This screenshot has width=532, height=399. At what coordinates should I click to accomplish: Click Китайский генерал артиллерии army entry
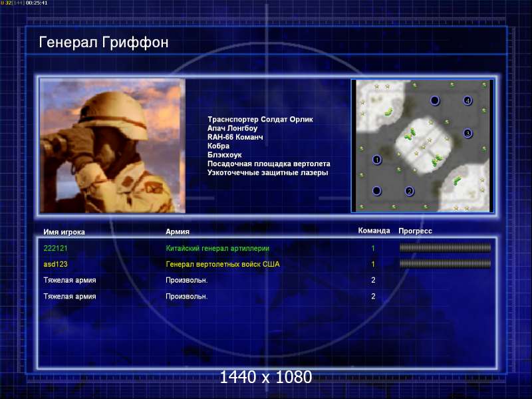coord(217,248)
